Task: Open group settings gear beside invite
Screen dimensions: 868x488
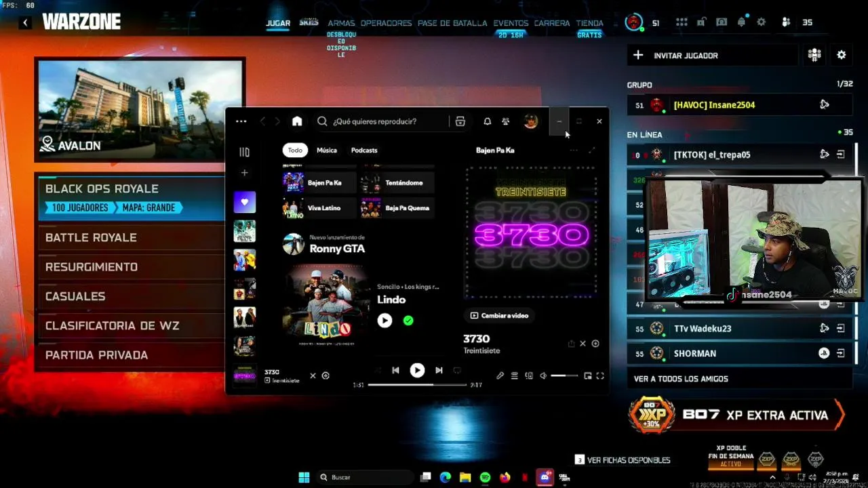Action: point(842,55)
